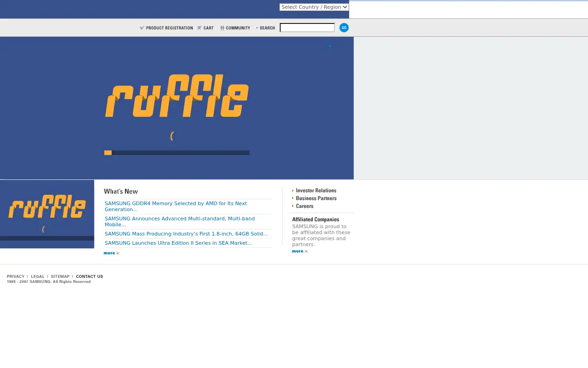This screenshot has height=368, width=588.
Task: Click the more link under What's New
Action: [x=111, y=253]
